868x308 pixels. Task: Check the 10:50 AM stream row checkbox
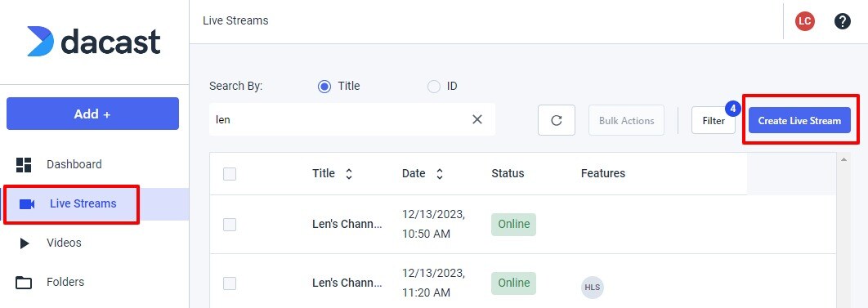(230, 225)
